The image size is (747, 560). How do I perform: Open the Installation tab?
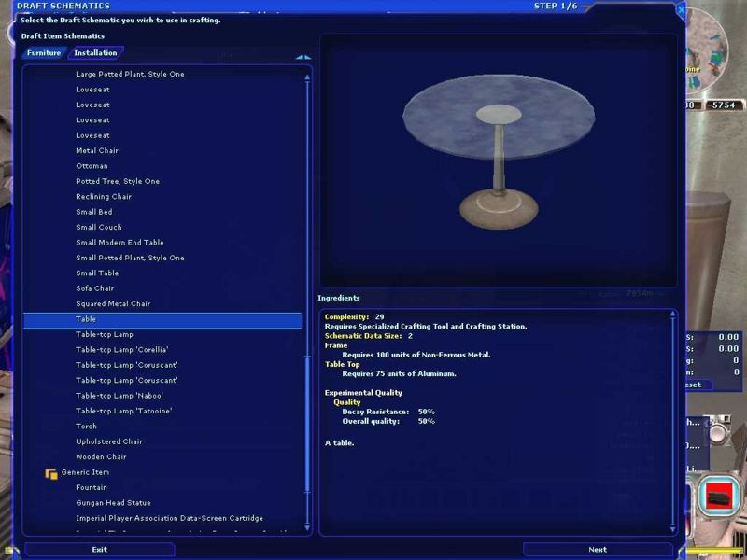(95, 53)
